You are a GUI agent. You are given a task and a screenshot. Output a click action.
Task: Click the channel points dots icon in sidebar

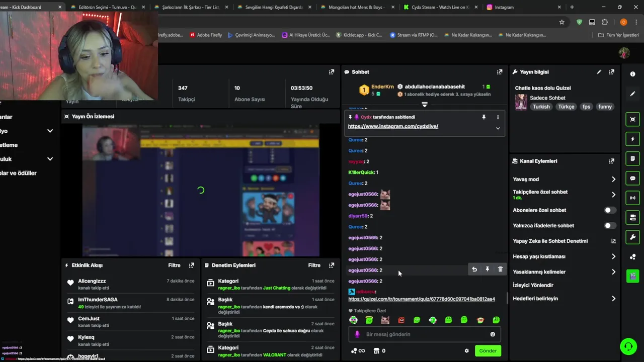click(x=632, y=257)
